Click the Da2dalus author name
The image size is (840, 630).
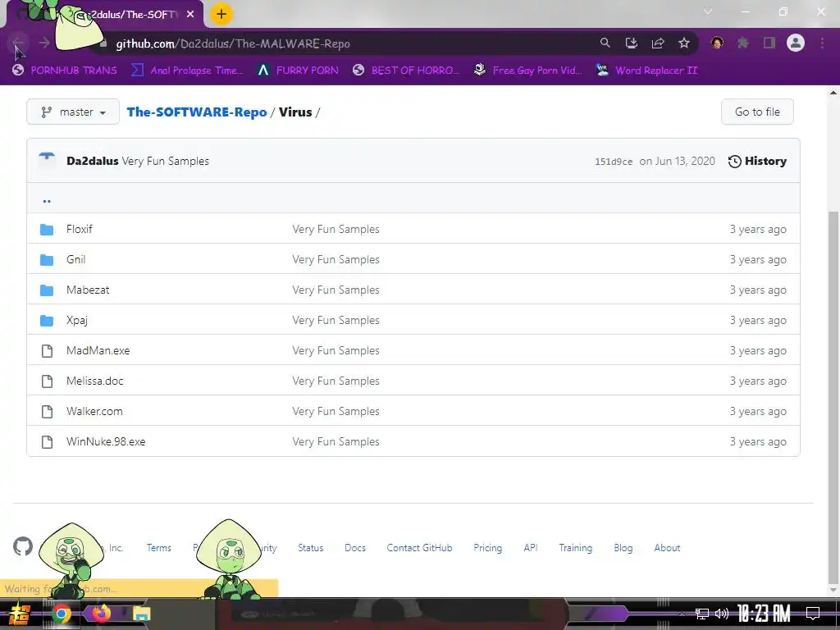pyautogui.click(x=92, y=162)
